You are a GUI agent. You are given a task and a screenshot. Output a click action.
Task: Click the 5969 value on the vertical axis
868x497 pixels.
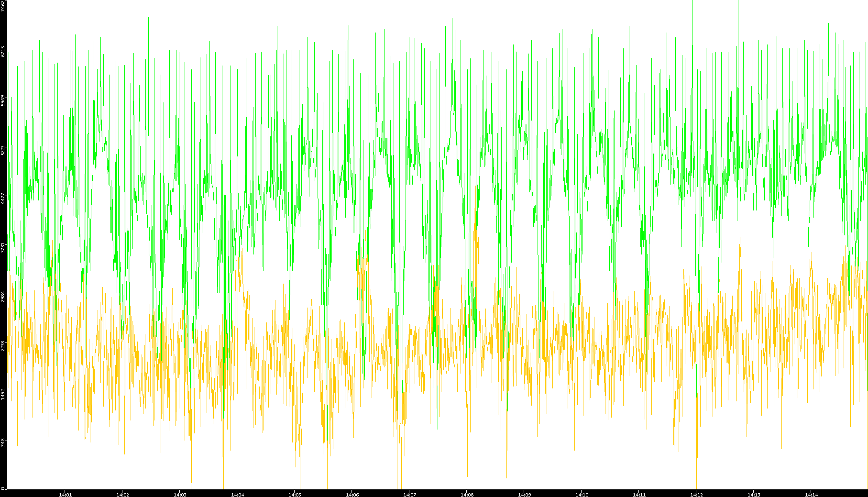(x=3, y=101)
